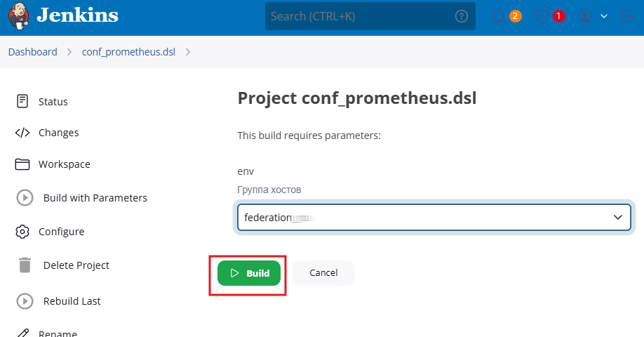Click the search help question mark icon
Viewport: 644px width, 337px height.
tap(461, 16)
